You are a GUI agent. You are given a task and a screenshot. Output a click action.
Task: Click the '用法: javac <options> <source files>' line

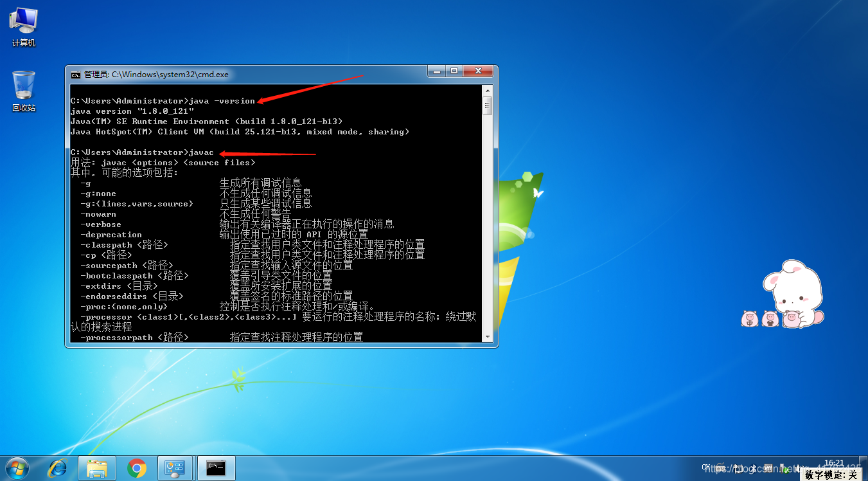[163, 163]
